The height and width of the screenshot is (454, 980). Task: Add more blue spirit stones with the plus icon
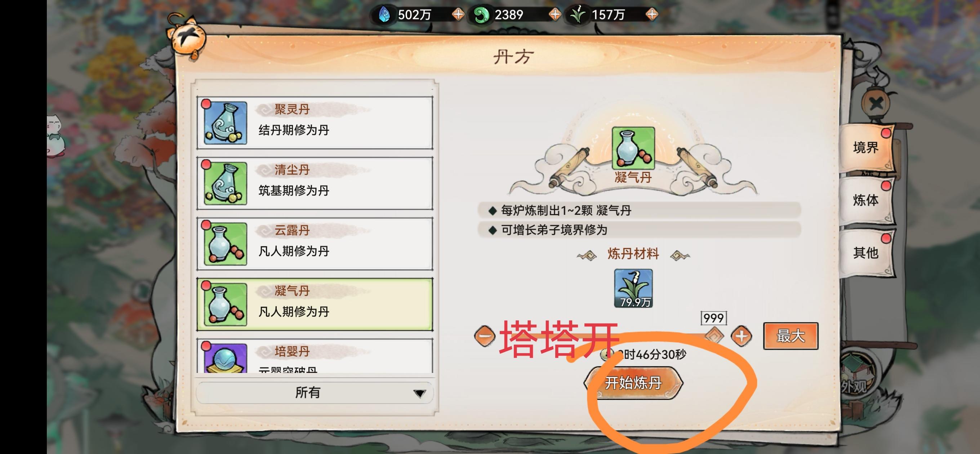point(458,14)
